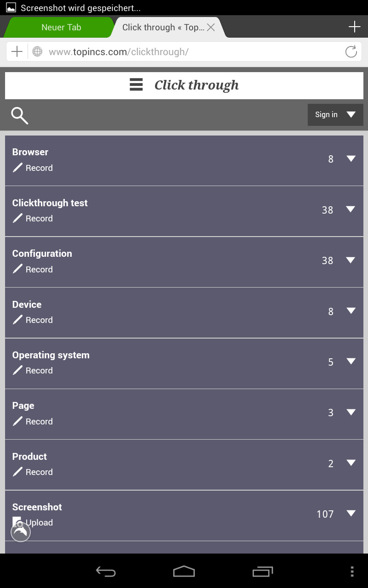Screen dimensions: 368x588
Task: Reload the page with refresh icon
Action: [351, 52]
